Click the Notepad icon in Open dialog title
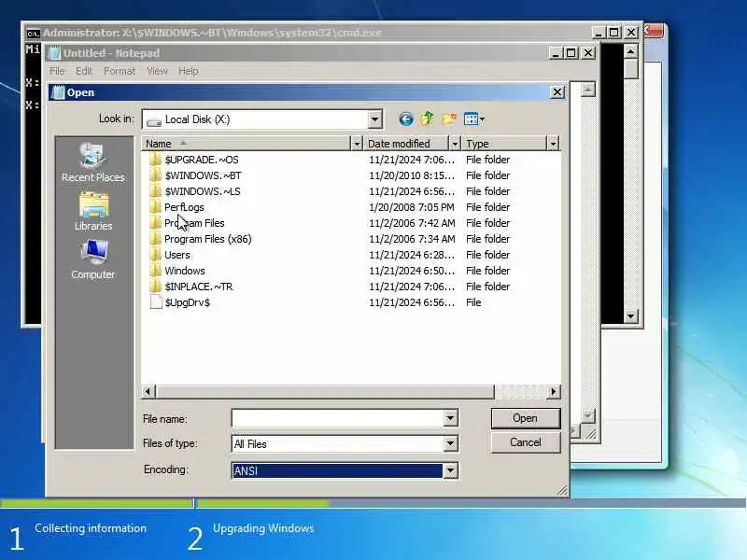 click(x=58, y=92)
